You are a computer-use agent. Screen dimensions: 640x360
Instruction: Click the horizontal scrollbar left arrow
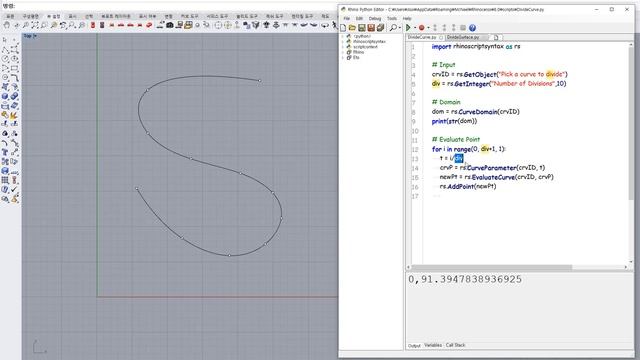409,267
